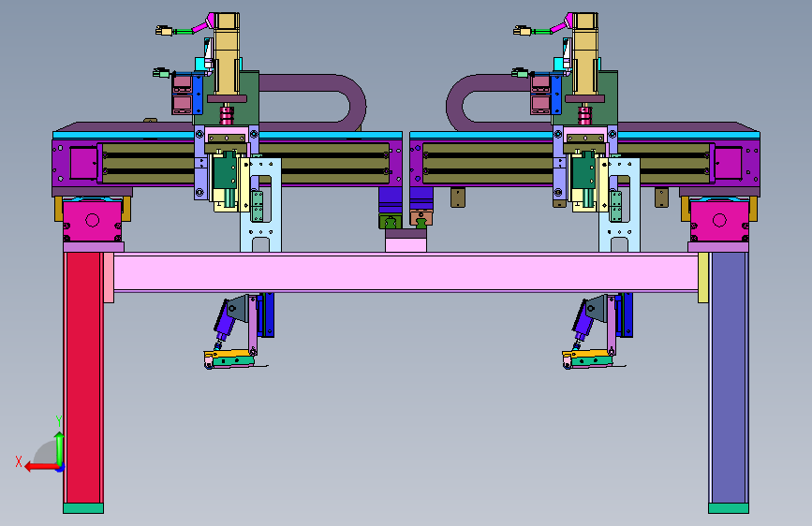Select the left dark green motor mounting plate

click(248, 98)
